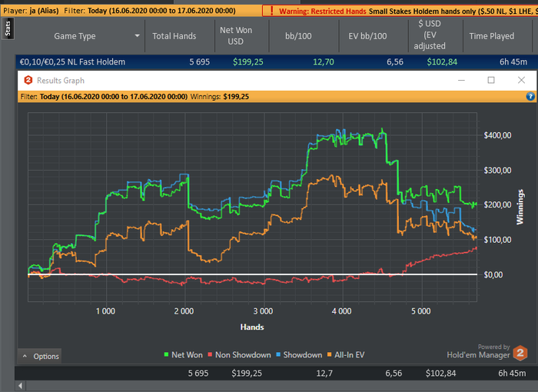Click the Warning: Restricted Hands message
The image size is (538, 392).
tap(323, 12)
